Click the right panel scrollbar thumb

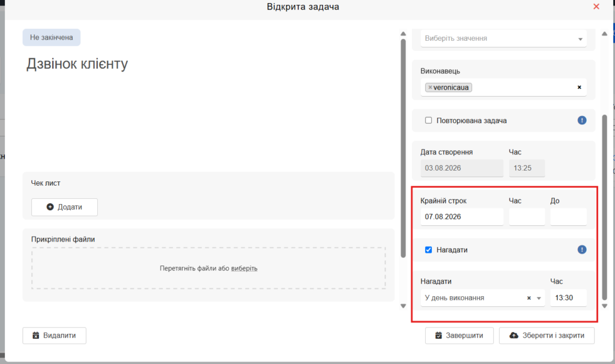[x=604, y=207]
